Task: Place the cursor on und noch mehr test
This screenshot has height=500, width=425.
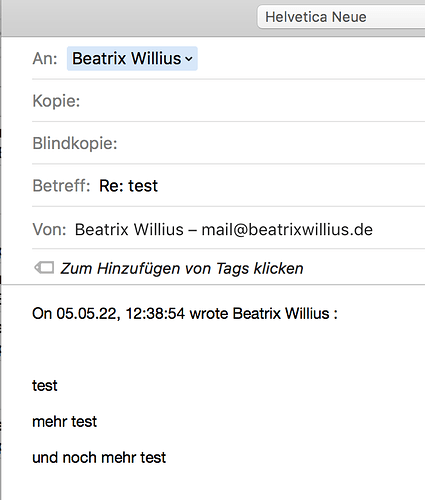Action: (x=99, y=458)
